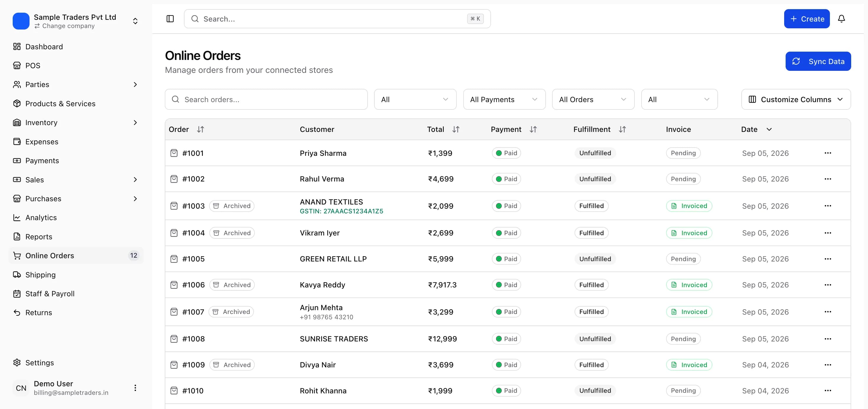868x409 pixels.
Task: Click the Pending invoice badge for #1005
Action: point(683,259)
